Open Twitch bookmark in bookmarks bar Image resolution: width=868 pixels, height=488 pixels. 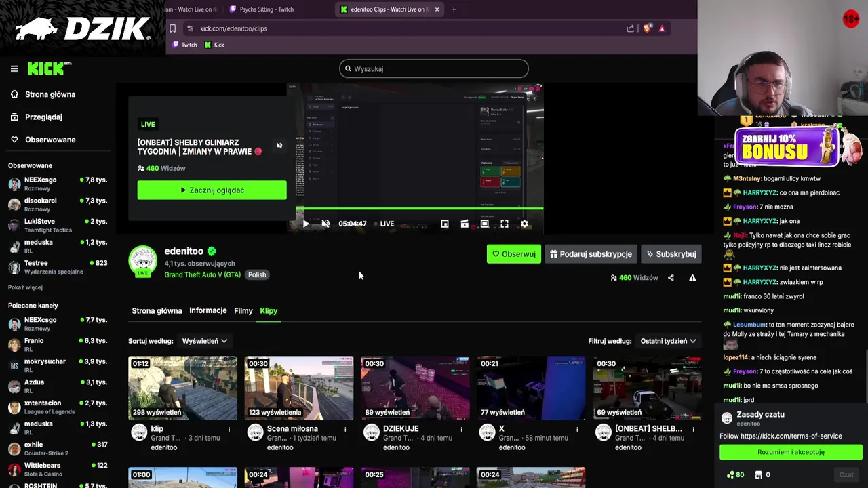[184, 45]
